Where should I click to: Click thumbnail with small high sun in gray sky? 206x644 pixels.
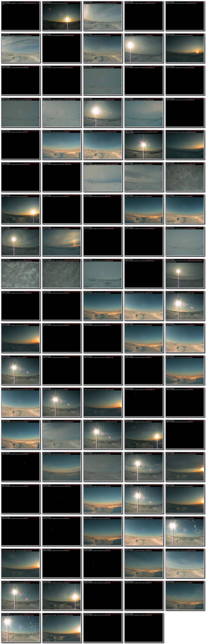click(185, 274)
